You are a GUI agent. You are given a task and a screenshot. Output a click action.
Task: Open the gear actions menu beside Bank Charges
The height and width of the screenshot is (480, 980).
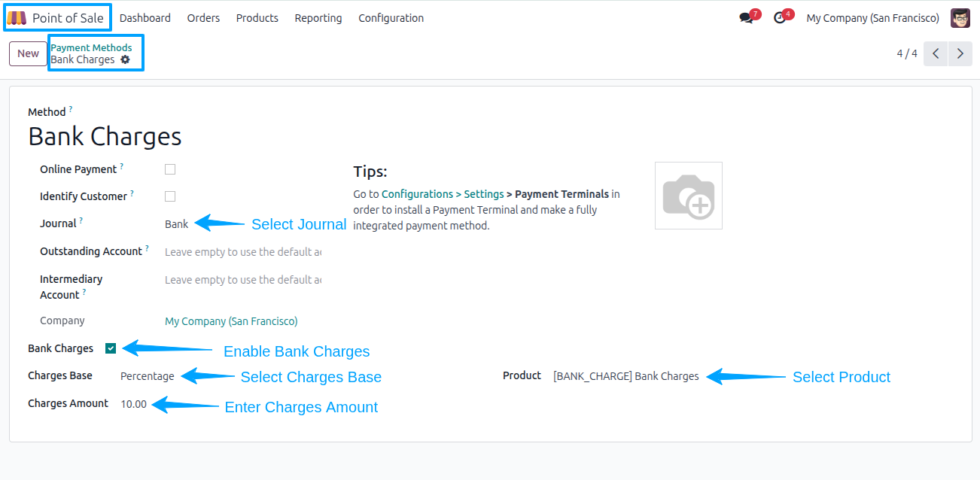click(x=125, y=59)
